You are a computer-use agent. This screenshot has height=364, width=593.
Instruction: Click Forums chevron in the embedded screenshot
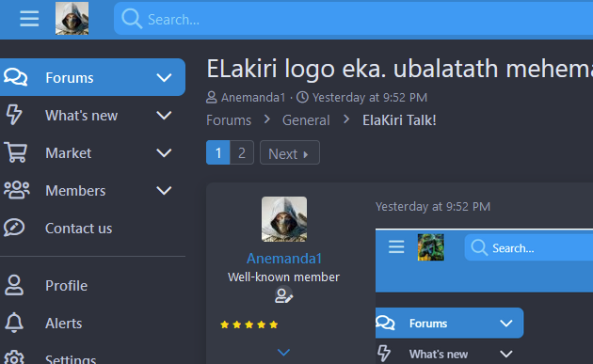point(506,324)
